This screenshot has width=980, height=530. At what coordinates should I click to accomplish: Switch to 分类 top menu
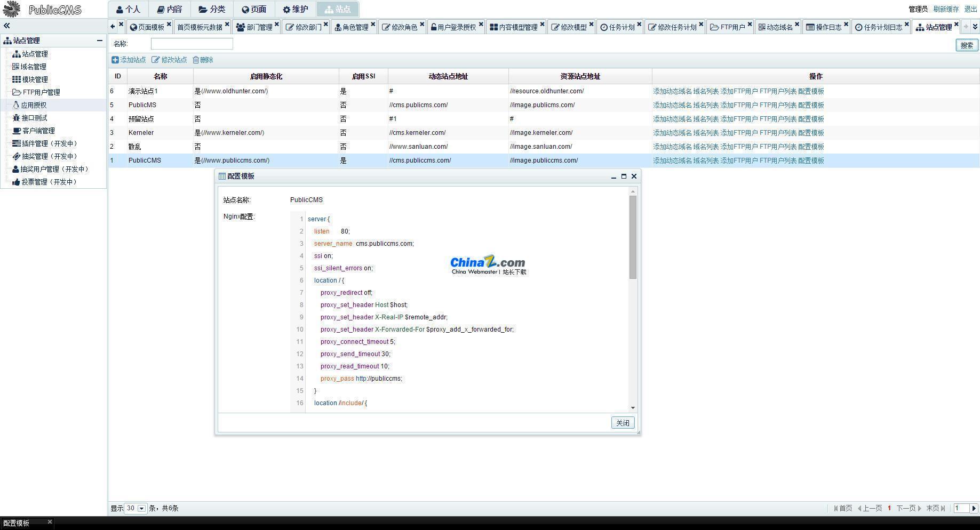pyautogui.click(x=212, y=9)
